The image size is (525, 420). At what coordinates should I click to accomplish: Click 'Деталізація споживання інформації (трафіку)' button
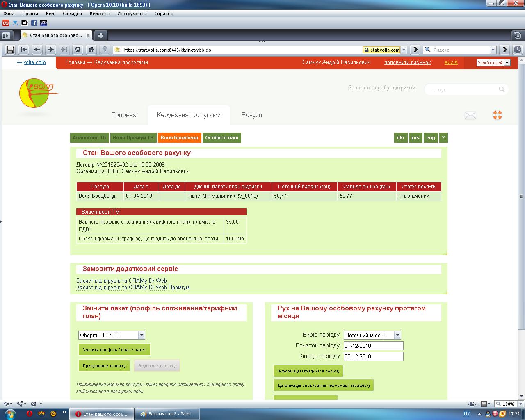(324, 386)
